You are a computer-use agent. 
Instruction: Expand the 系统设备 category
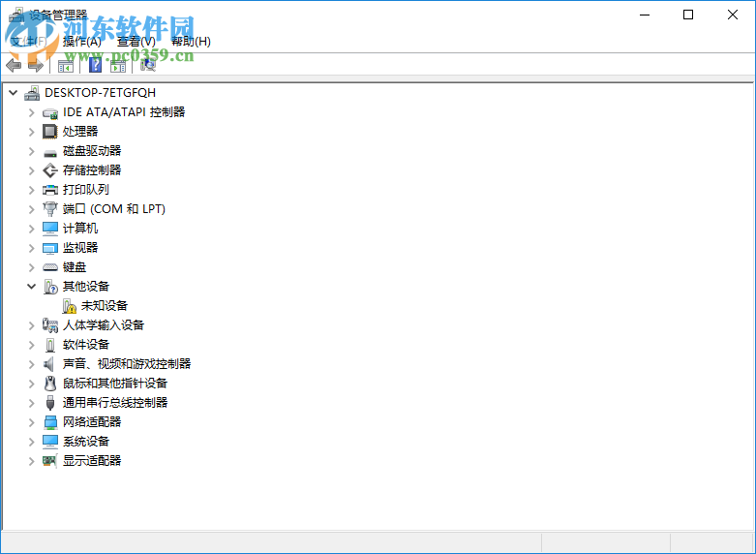[32, 442]
